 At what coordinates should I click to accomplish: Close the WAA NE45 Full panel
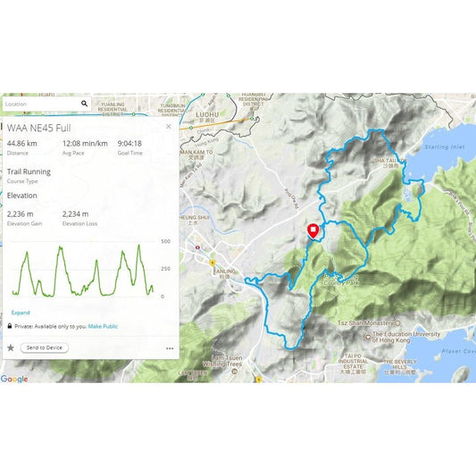point(169,126)
